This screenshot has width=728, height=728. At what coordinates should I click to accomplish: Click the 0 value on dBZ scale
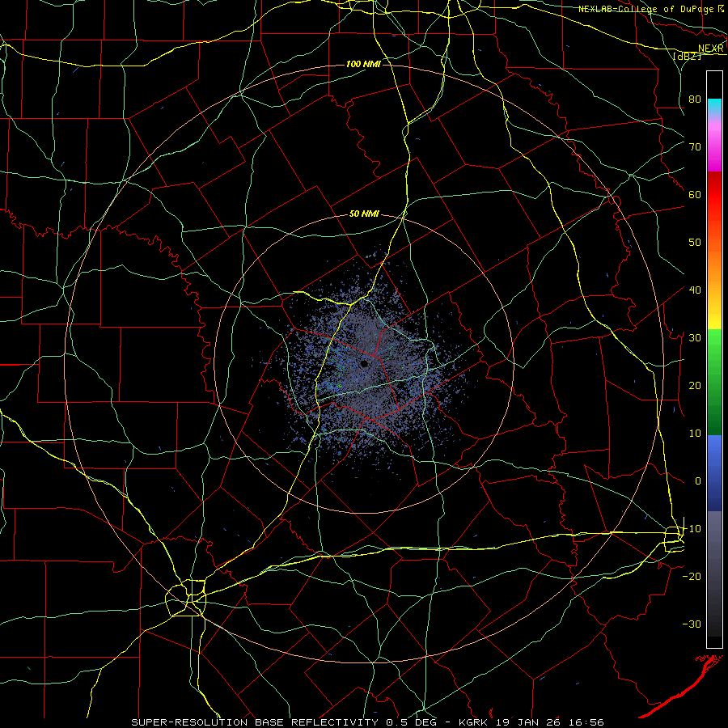(698, 481)
